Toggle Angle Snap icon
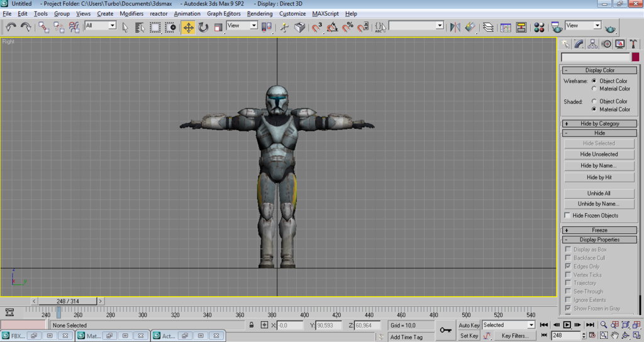 pyautogui.click(x=332, y=28)
